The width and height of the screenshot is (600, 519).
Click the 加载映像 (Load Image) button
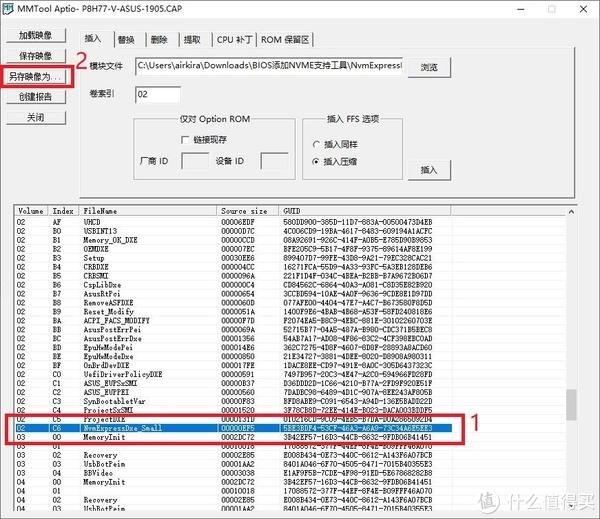click(x=36, y=35)
